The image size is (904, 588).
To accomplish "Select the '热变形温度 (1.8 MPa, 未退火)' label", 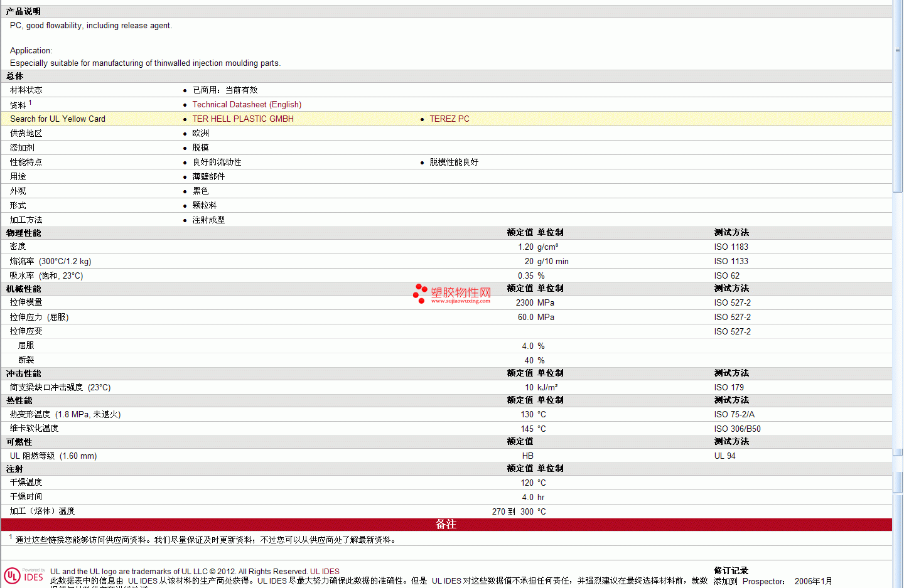I will (65, 415).
